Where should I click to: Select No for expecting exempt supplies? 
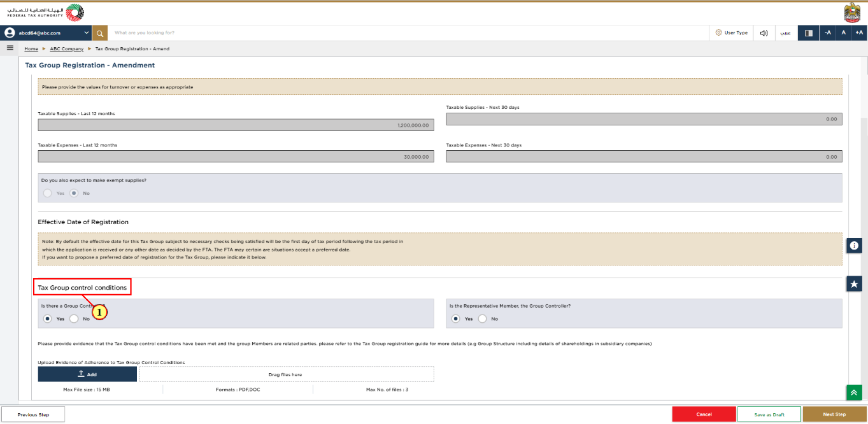(x=74, y=193)
